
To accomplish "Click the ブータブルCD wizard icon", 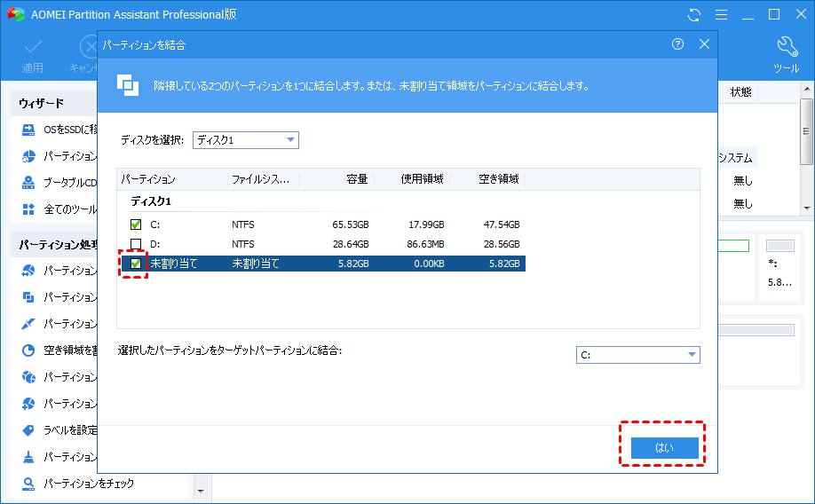I will pos(28,183).
